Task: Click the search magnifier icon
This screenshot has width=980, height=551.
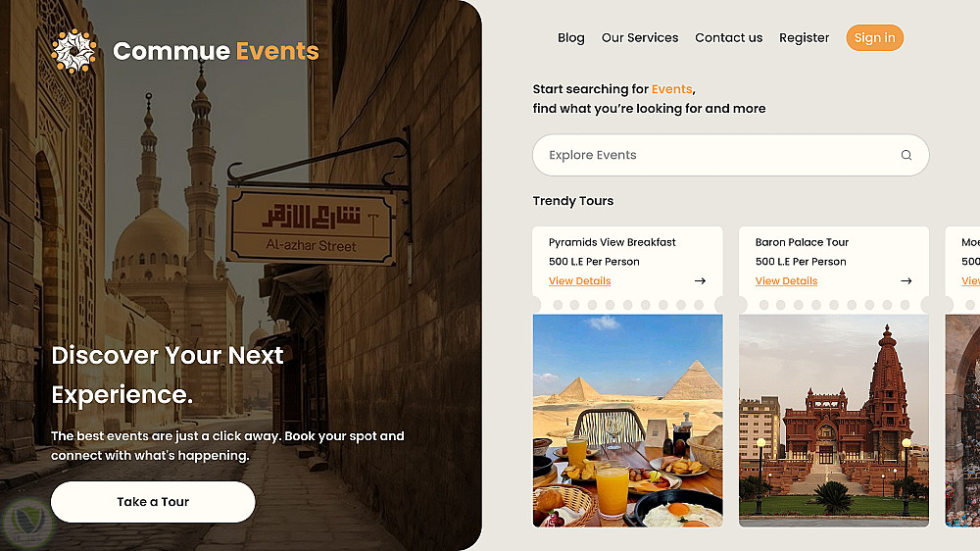Action: (906, 155)
